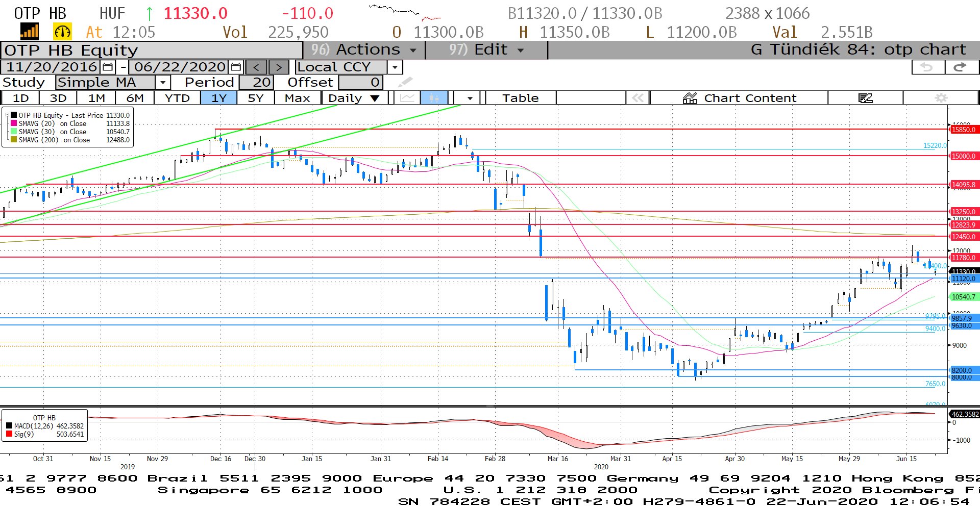Click the Chart Content button label
The height and width of the screenshot is (530, 980).
coord(750,98)
